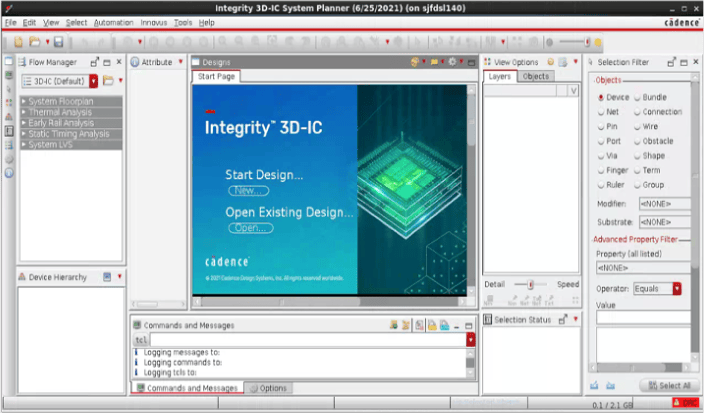
Task: Choose the Obstacle radio button
Action: pos(637,141)
